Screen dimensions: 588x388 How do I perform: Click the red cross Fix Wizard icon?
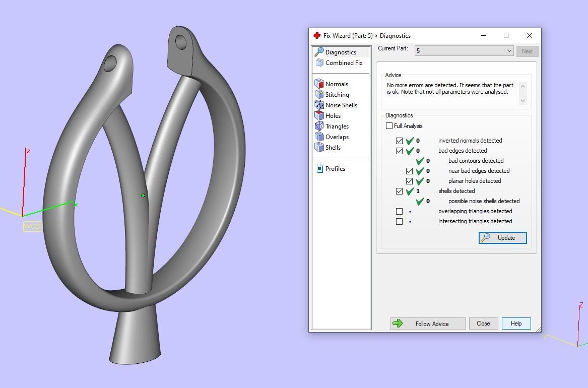317,35
